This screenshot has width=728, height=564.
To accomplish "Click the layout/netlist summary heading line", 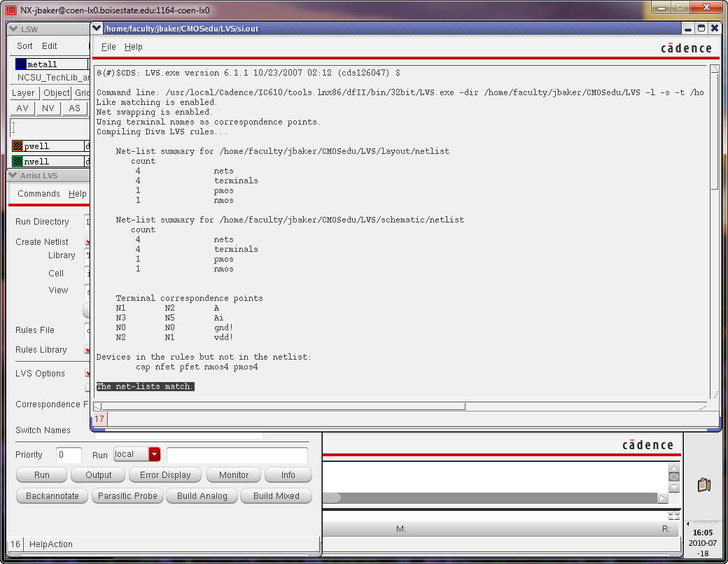I will (282, 151).
